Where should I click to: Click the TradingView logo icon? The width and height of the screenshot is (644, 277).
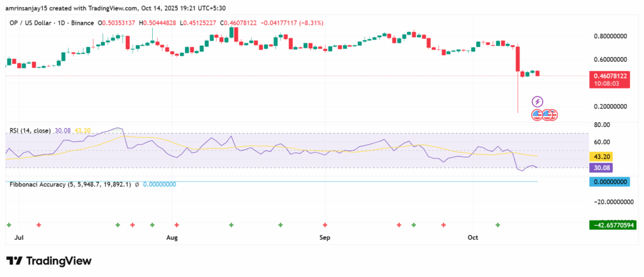coord(14,261)
